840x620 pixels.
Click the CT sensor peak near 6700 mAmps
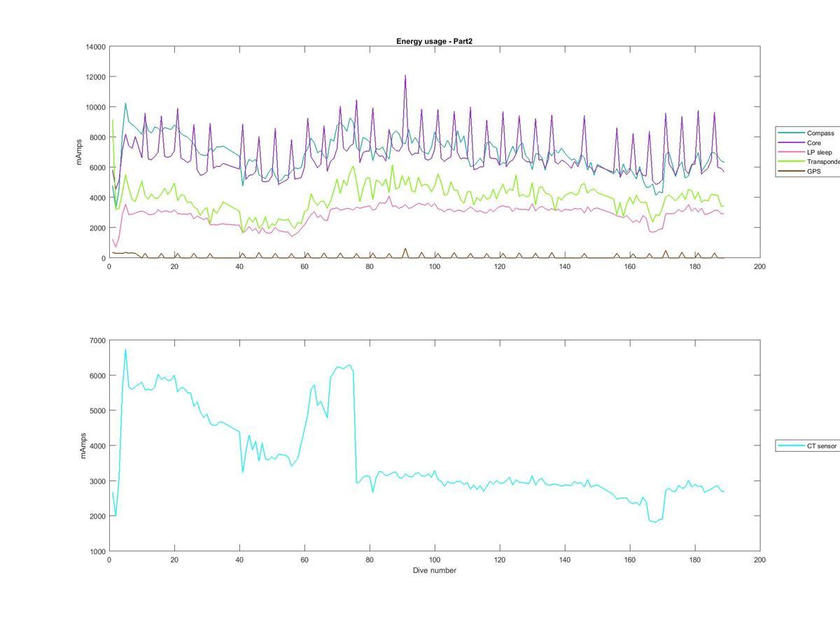click(125, 350)
